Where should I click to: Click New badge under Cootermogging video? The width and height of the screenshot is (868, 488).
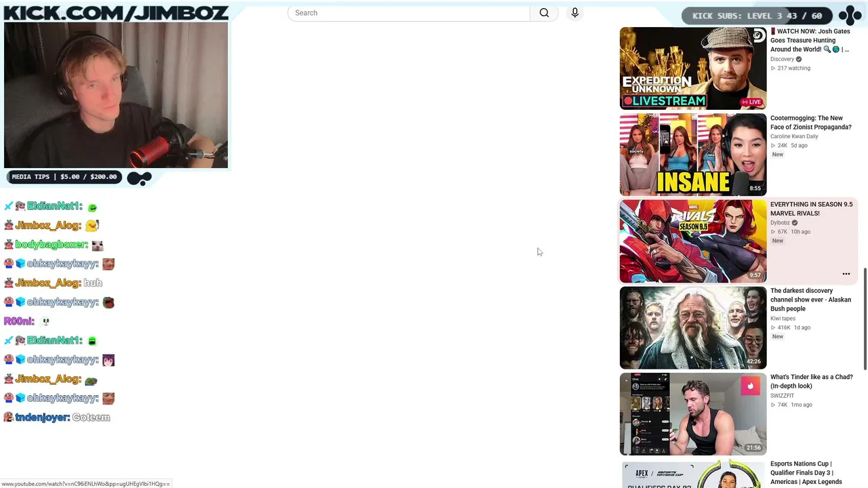point(778,155)
